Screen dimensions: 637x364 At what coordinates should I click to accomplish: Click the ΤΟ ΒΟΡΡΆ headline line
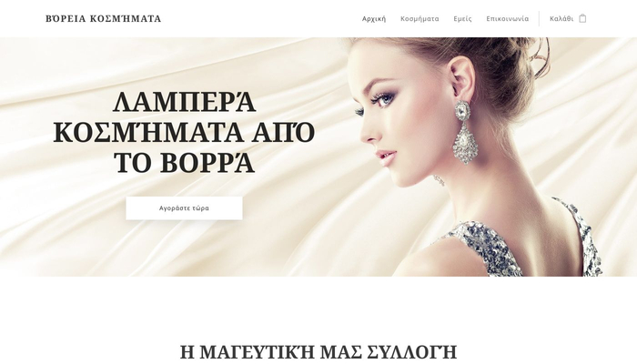pos(184,163)
